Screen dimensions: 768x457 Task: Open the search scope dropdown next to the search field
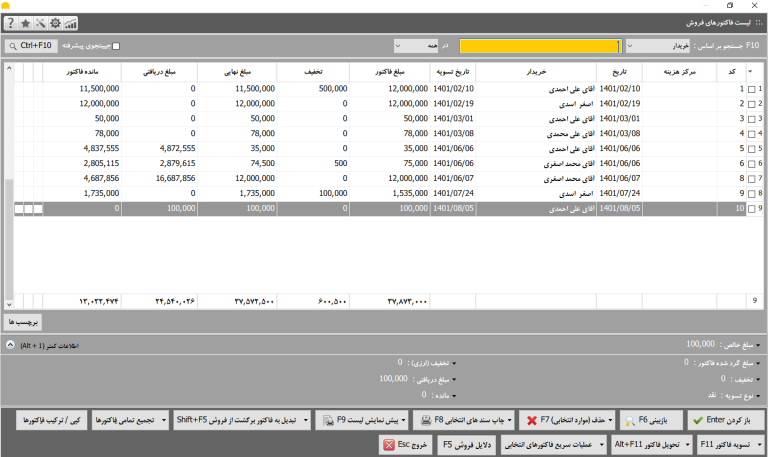(416, 46)
